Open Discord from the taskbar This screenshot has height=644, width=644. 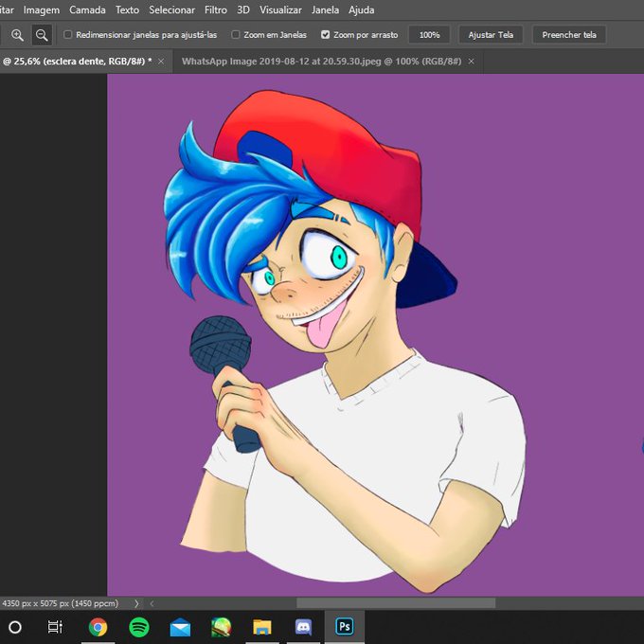(x=303, y=627)
